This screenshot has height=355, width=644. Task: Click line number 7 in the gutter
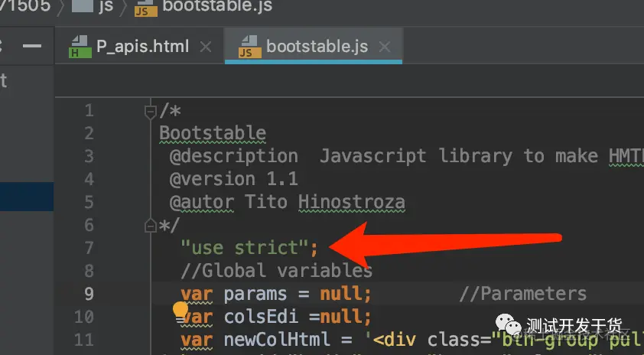89,248
